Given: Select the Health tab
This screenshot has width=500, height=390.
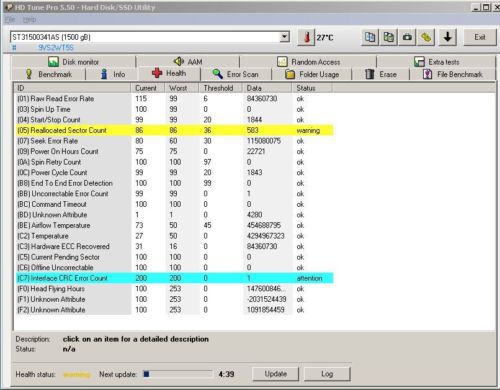Looking at the screenshot, I should [x=169, y=73].
